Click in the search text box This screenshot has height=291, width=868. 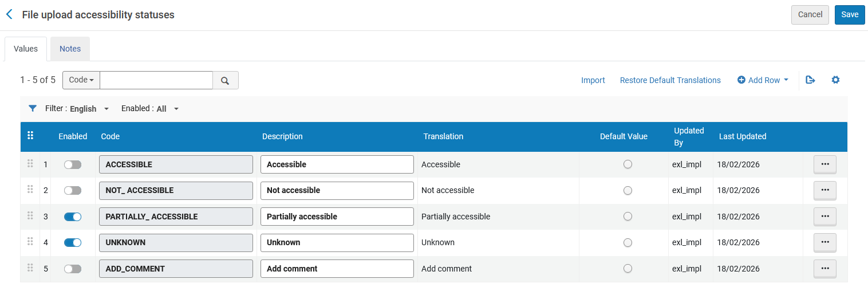pyautogui.click(x=156, y=80)
